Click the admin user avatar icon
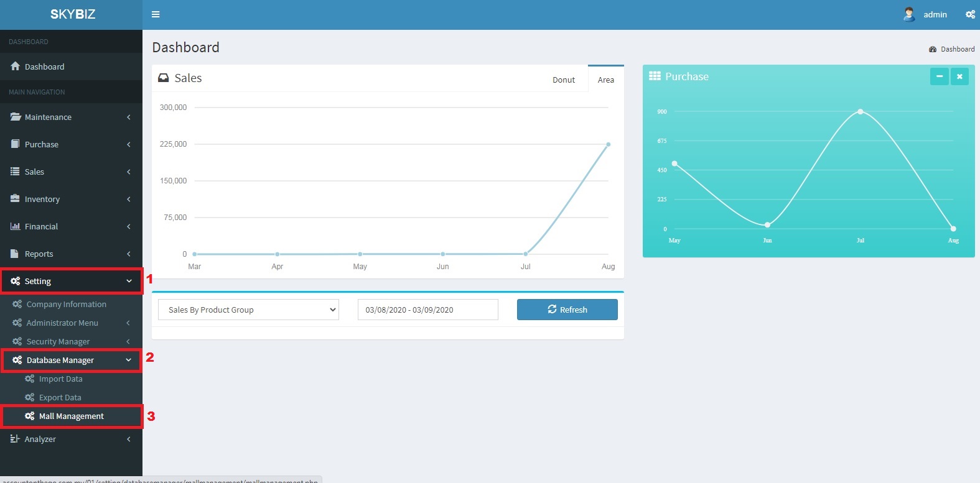Screen dimensions: 980x483 click(909, 14)
